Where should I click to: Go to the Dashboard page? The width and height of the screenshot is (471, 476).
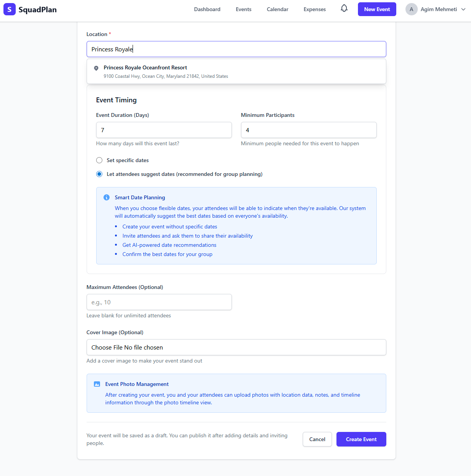point(207,9)
